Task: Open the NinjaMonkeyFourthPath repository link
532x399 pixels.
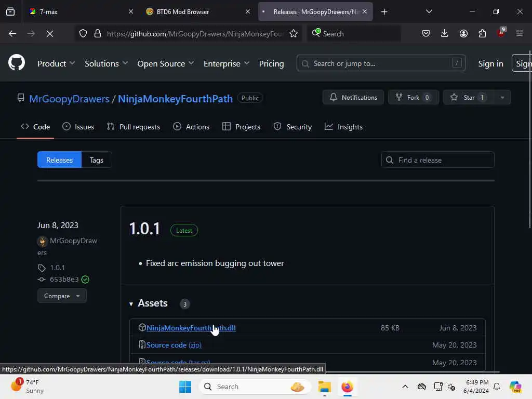Action: click(x=176, y=99)
